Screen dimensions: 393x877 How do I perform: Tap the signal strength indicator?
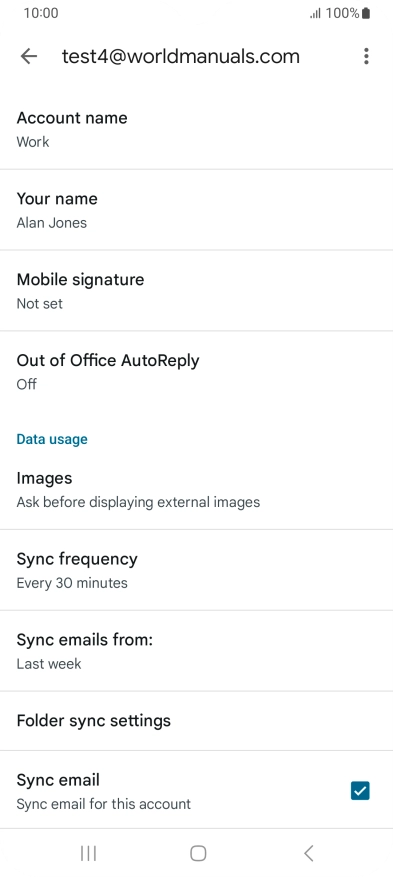coord(315,13)
